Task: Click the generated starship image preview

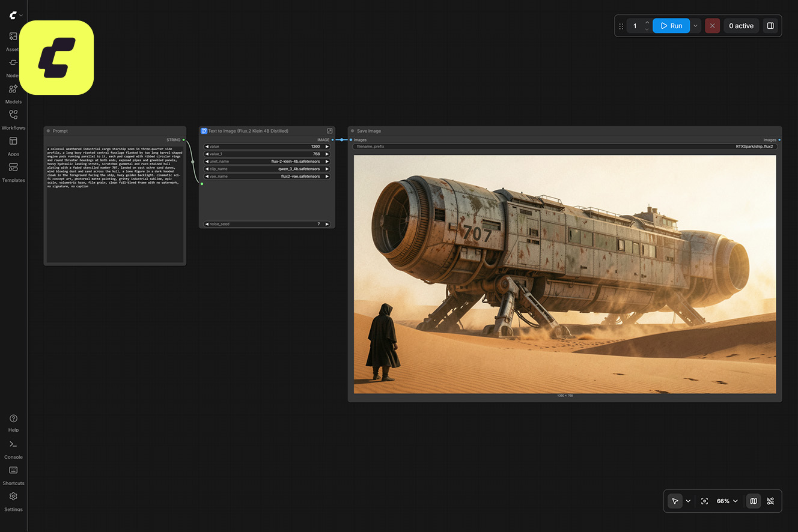Action: click(565, 274)
